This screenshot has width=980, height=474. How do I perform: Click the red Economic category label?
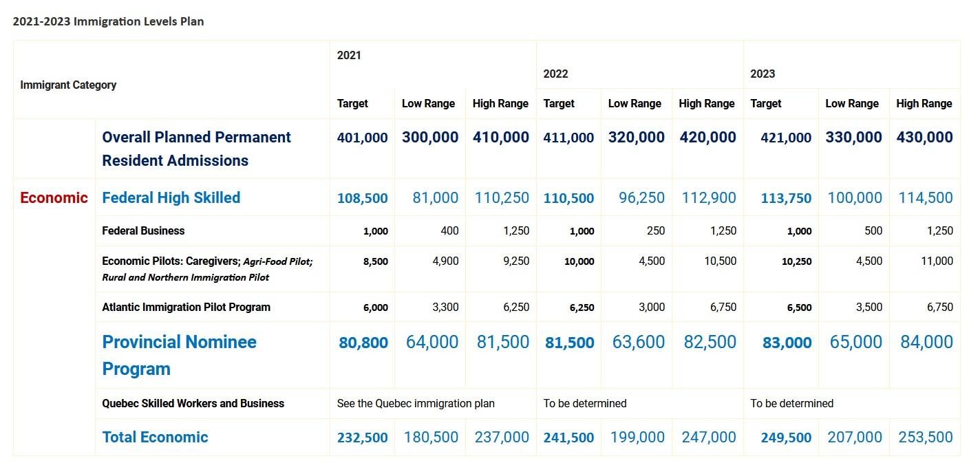(x=54, y=198)
